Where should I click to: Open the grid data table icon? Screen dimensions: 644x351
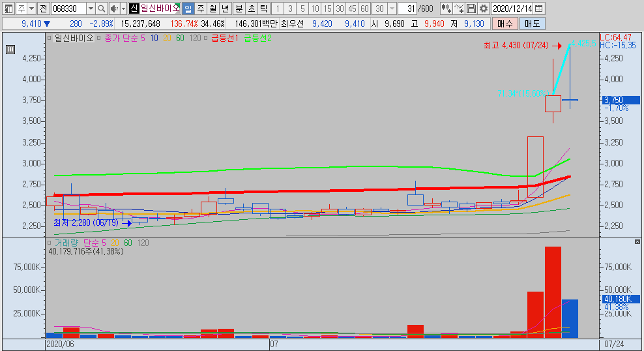pyautogui.click(x=10, y=50)
